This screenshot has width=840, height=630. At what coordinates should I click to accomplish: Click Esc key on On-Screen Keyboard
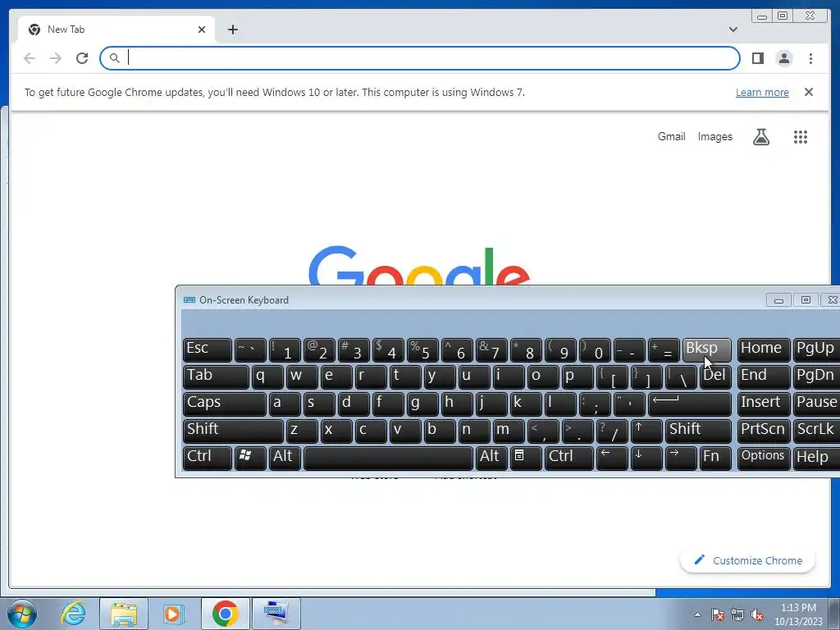207,350
